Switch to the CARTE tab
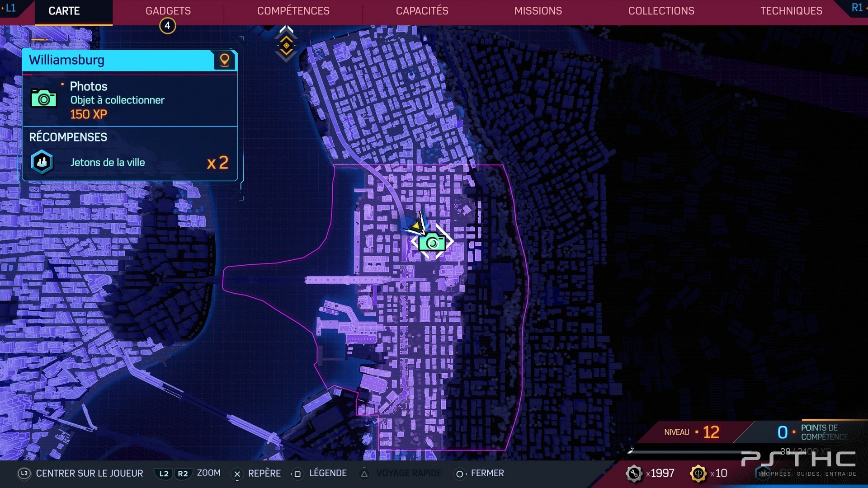The image size is (868, 488). 64,11
